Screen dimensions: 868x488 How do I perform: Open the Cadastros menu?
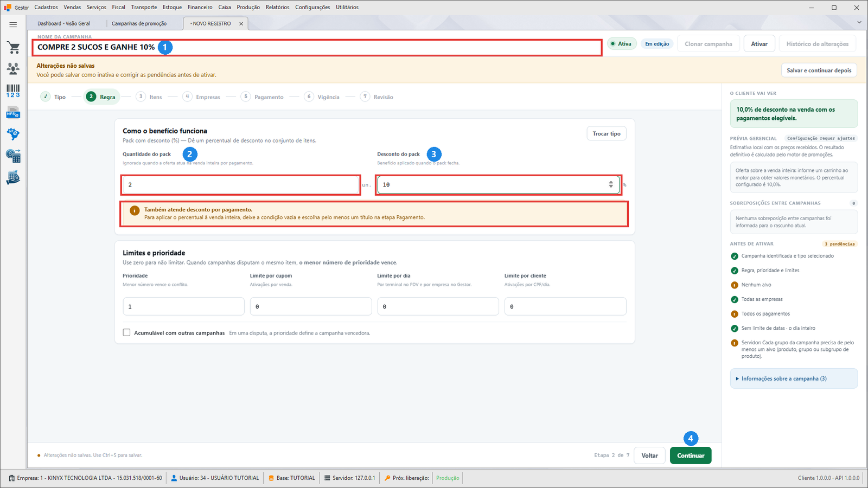[46, 7]
